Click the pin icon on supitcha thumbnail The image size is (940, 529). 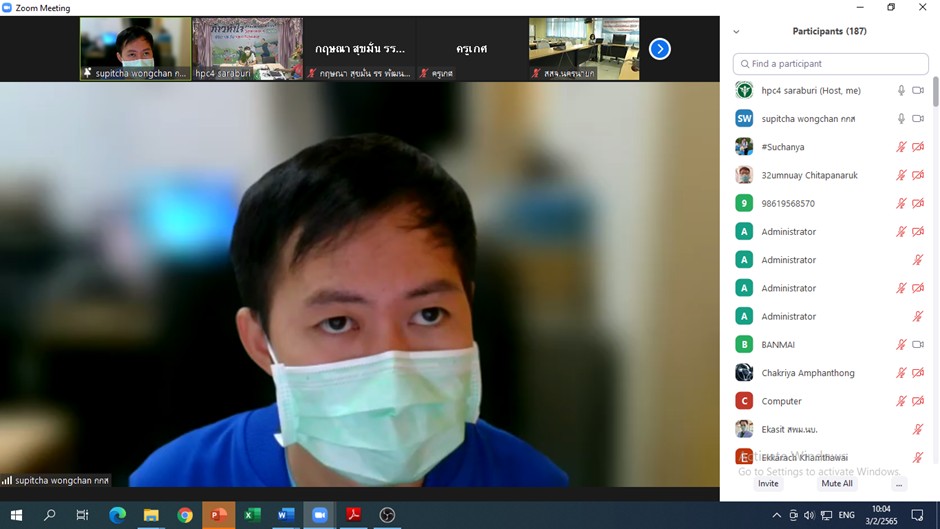click(x=88, y=73)
